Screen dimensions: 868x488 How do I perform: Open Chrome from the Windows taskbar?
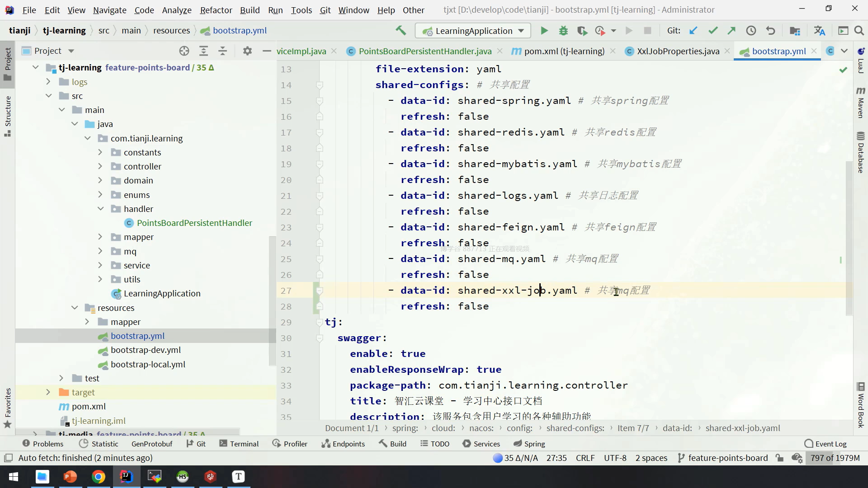[x=99, y=476]
